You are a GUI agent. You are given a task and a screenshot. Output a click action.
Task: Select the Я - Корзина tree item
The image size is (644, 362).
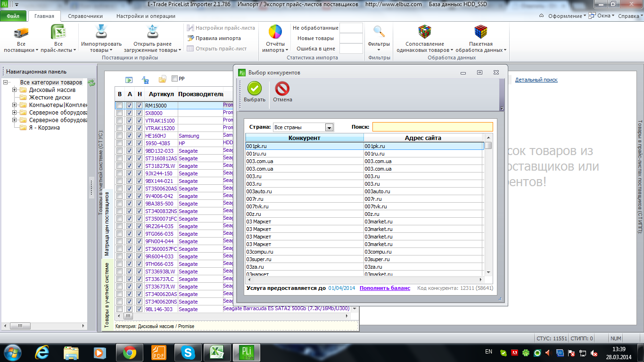(x=44, y=128)
